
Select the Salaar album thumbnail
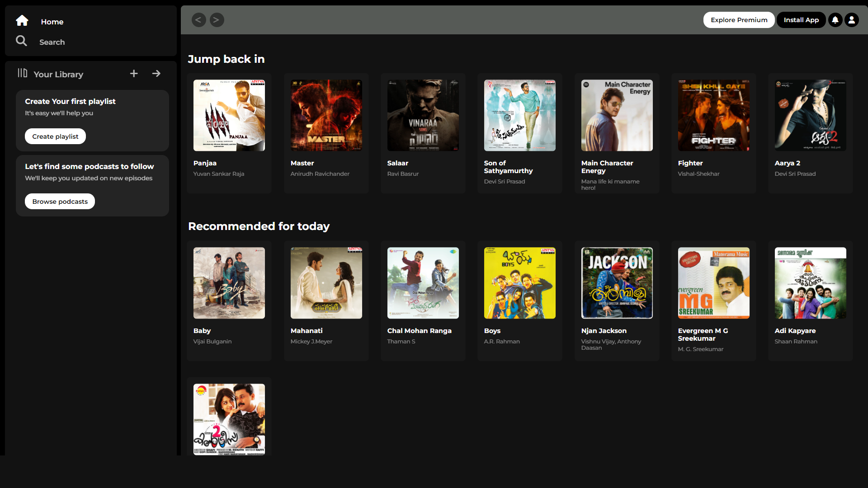tap(423, 115)
